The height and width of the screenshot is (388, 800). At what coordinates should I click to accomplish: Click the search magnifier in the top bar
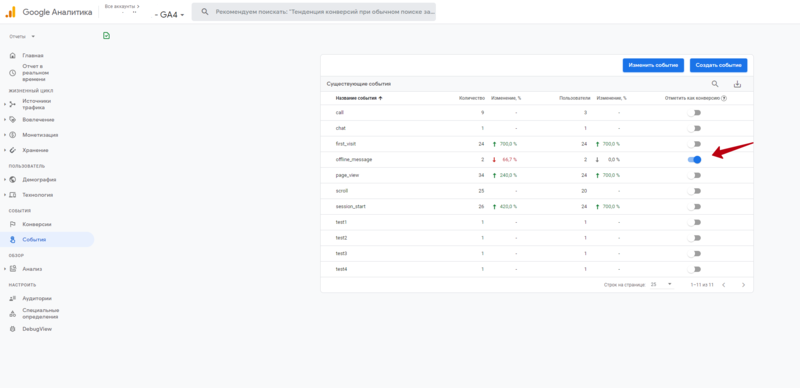pyautogui.click(x=205, y=12)
